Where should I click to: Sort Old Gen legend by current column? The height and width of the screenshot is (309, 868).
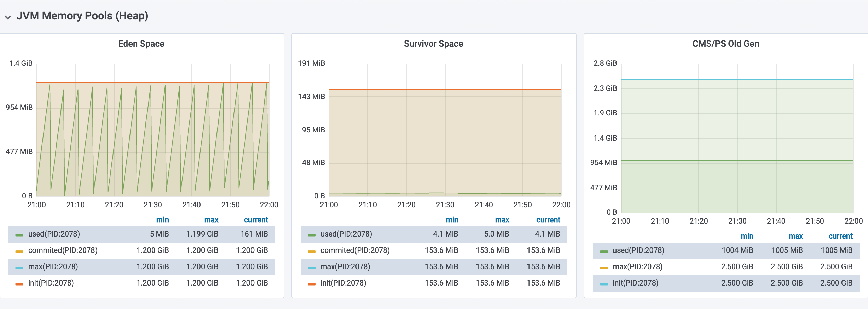pyautogui.click(x=840, y=236)
